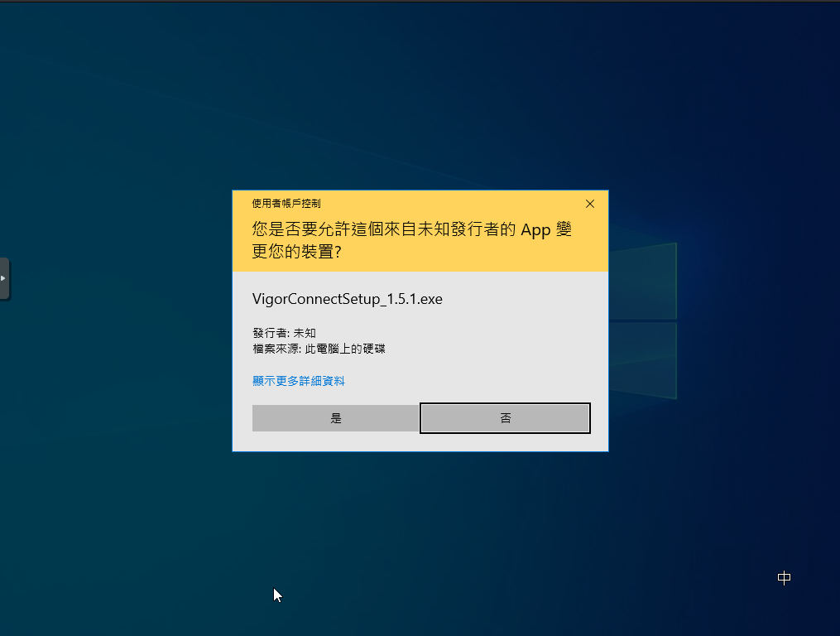
Task: Click empty gray area below 否 button
Action: [505, 442]
